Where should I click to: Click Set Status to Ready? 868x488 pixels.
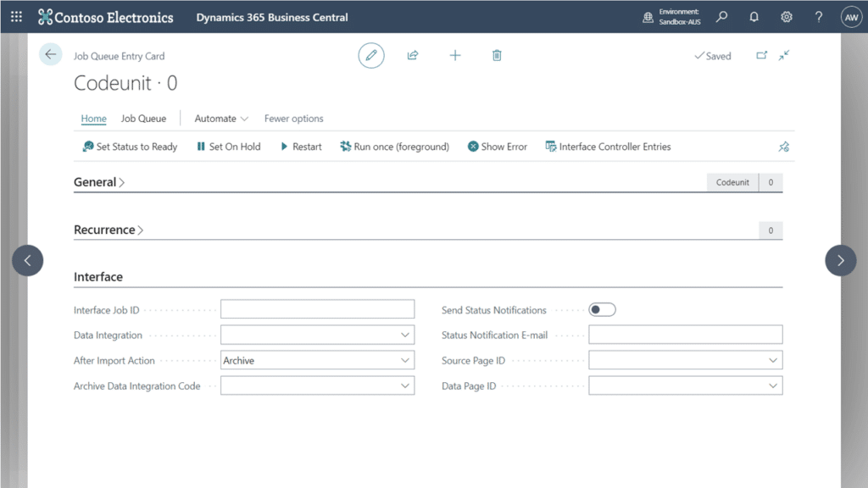[x=129, y=146]
